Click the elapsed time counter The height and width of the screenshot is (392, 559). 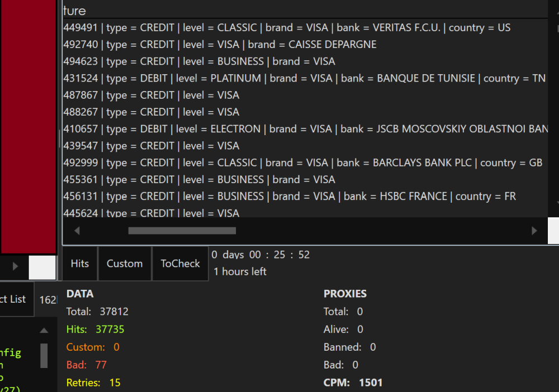pyautogui.click(x=260, y=255)
